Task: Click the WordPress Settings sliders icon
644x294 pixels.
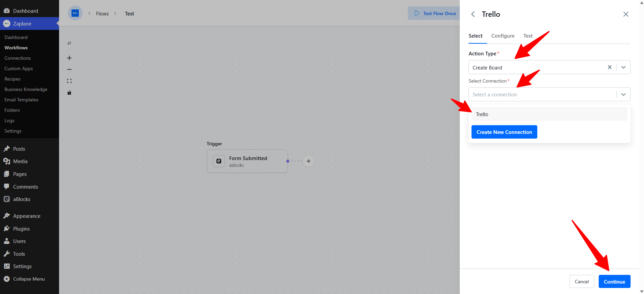Action: [x=7, y=266]
